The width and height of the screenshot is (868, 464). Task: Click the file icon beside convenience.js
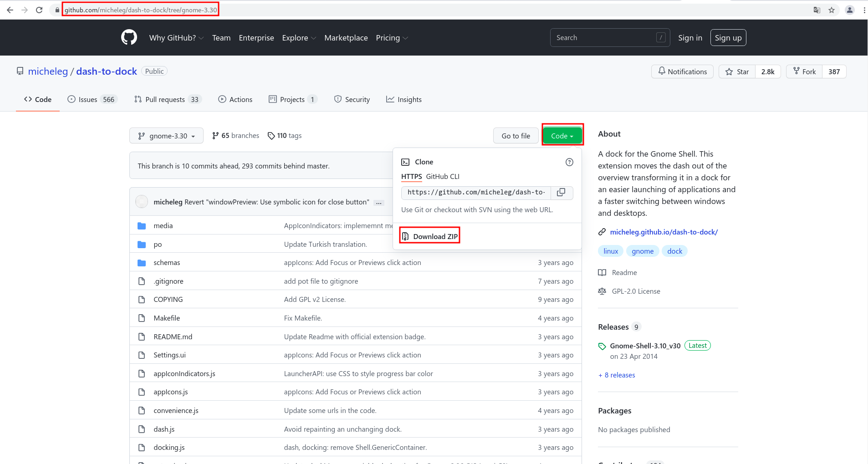tap(142, 411)
